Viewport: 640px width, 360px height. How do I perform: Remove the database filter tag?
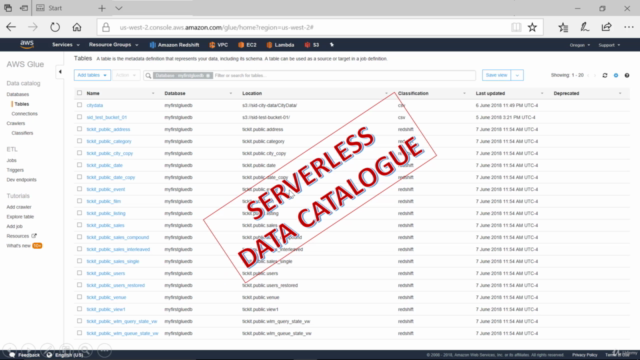click(x=208, y=76)
